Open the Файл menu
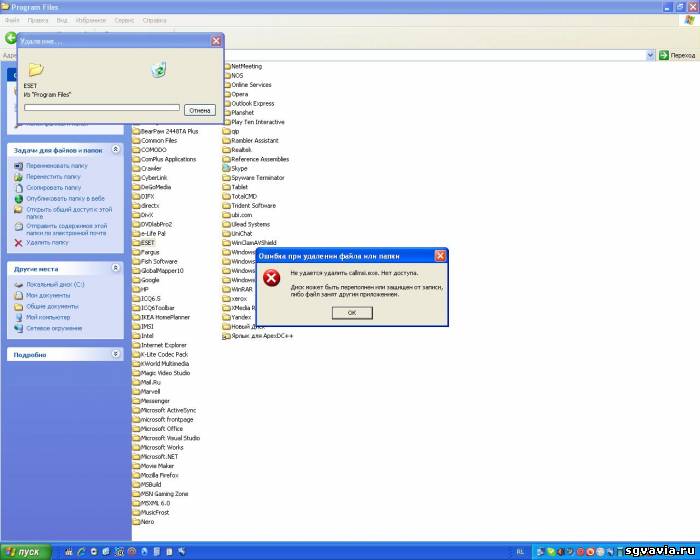The height and width of the screenshot is (560, 700). (x=12, y=21)
